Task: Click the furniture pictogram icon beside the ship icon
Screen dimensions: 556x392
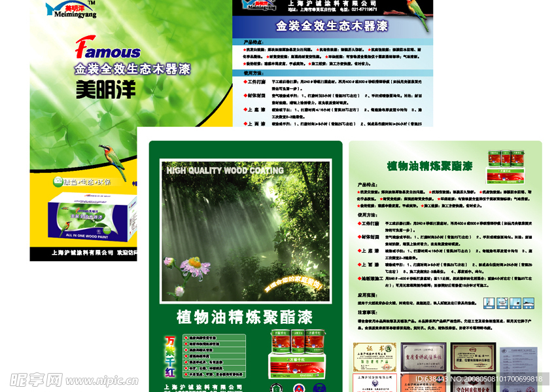Action: click(x=489, y=303)
